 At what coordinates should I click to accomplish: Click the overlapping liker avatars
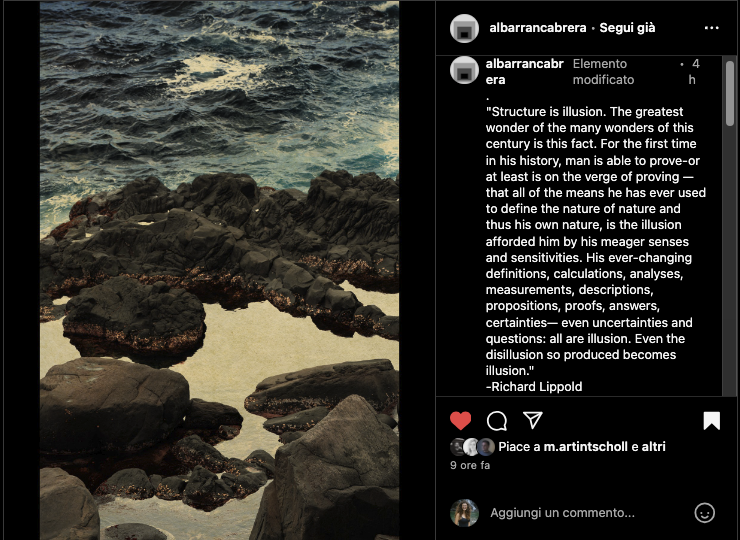pyautogui.click(x=472, y=447)
